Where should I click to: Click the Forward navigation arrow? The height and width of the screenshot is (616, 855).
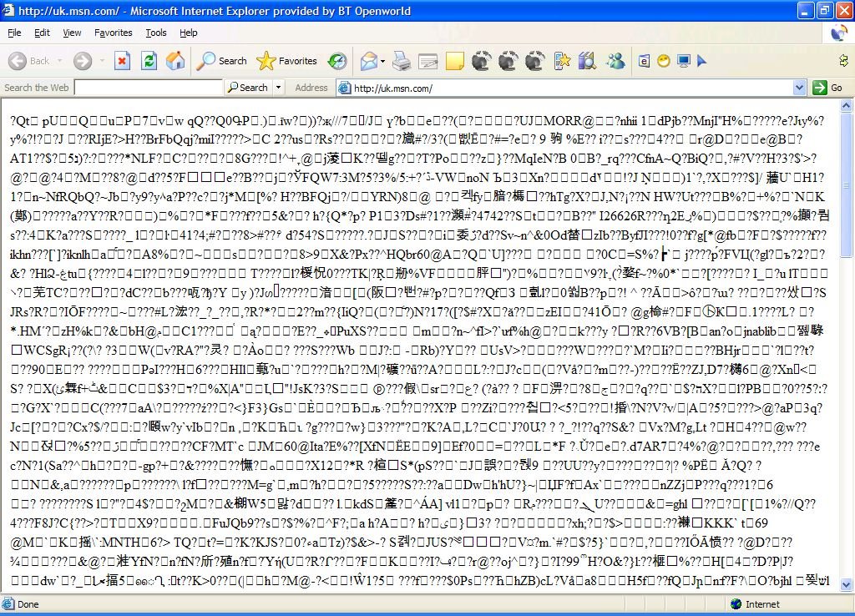pyautogui.click(x=83, y=61)
